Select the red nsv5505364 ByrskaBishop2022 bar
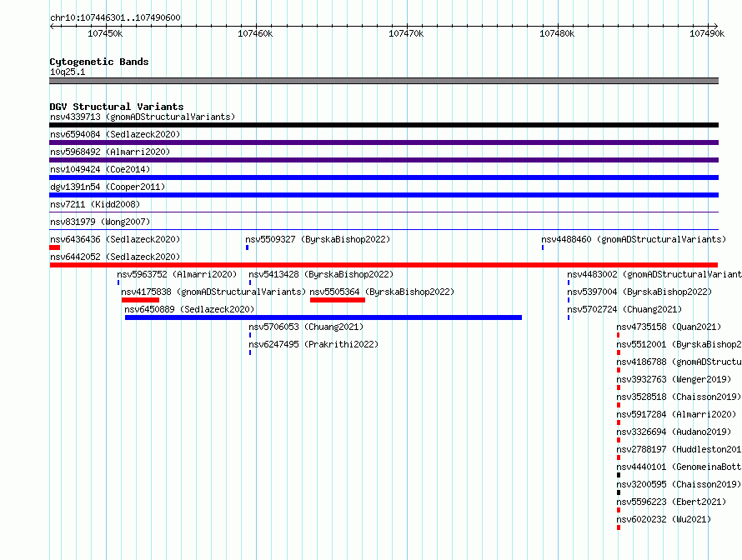 (338, 300)
